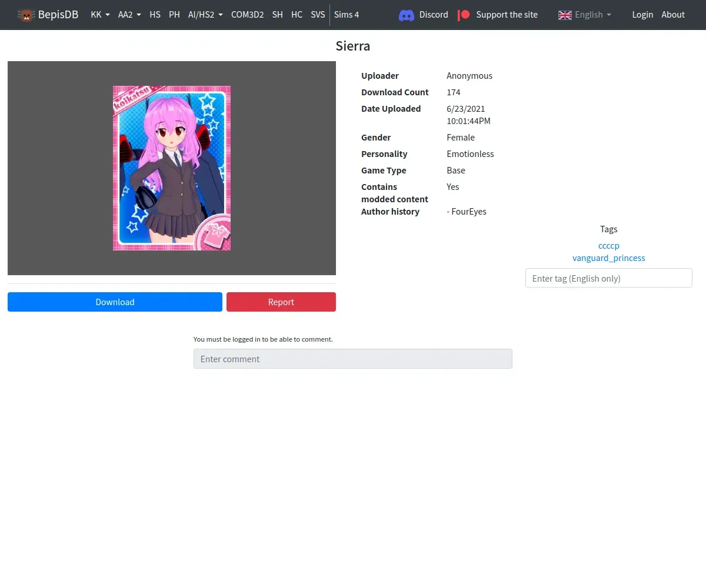
Task: Report this card
Action: (281, 302)
